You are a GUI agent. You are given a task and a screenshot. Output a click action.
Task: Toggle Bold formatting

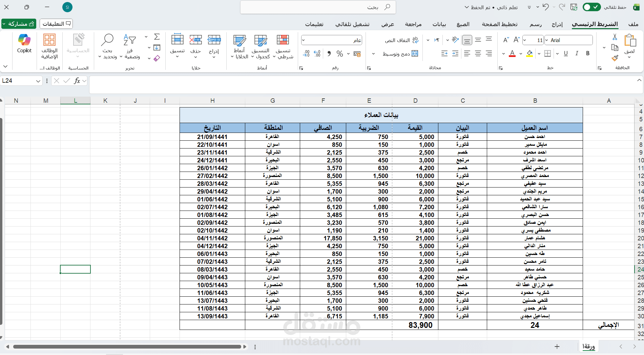588,53
